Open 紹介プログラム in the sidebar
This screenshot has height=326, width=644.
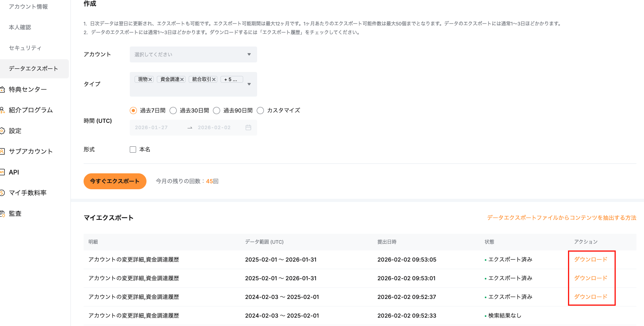point(31,110)
